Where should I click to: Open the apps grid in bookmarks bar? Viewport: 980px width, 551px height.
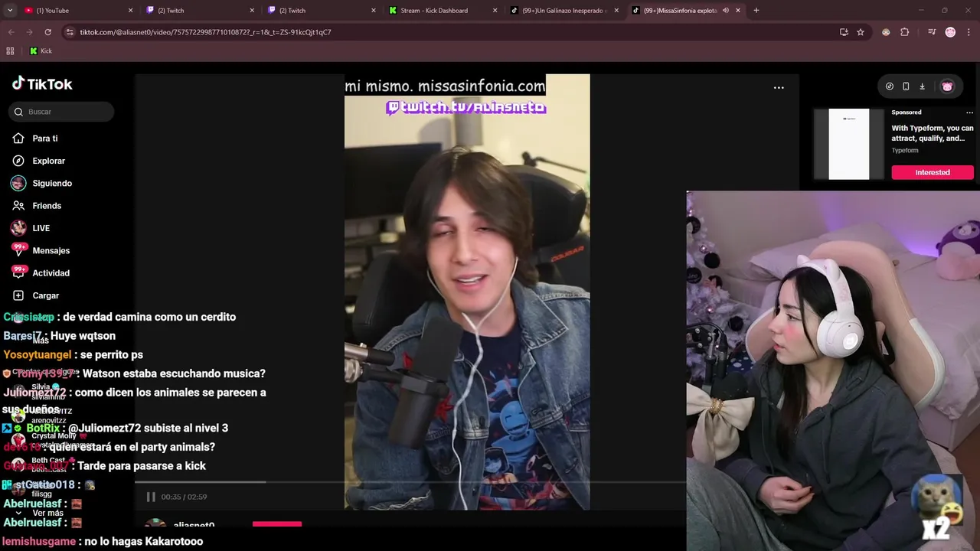coord(10,51)
